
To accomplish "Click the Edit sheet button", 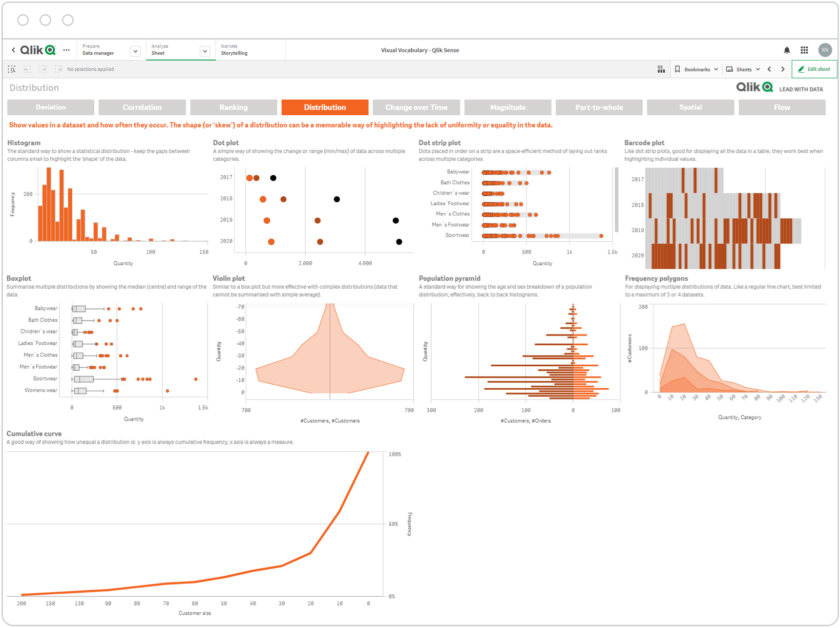I will tap(814, 69).
